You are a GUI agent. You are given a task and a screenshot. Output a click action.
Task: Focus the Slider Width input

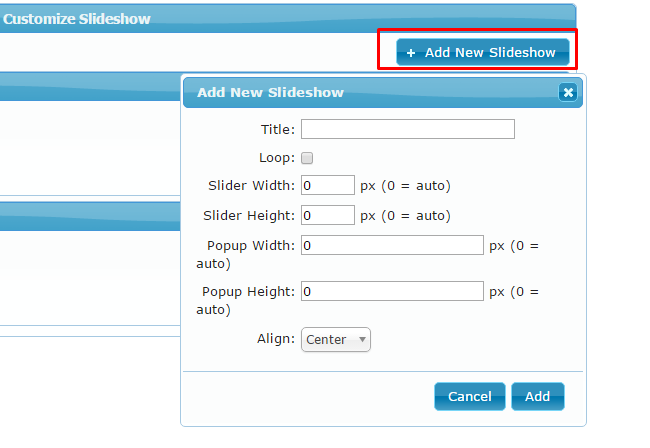click(x=328, y=186)
